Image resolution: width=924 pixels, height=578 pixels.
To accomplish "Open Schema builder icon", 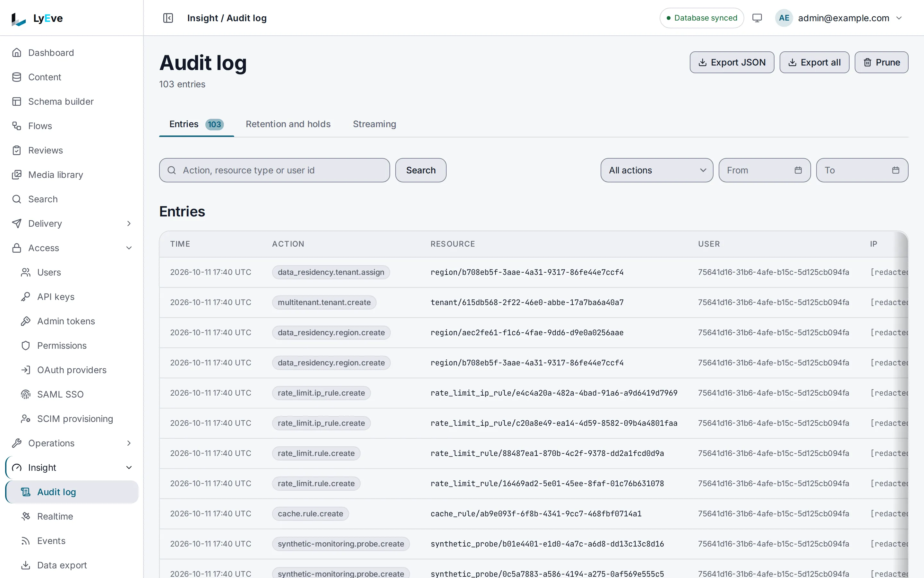I will 16,102.
